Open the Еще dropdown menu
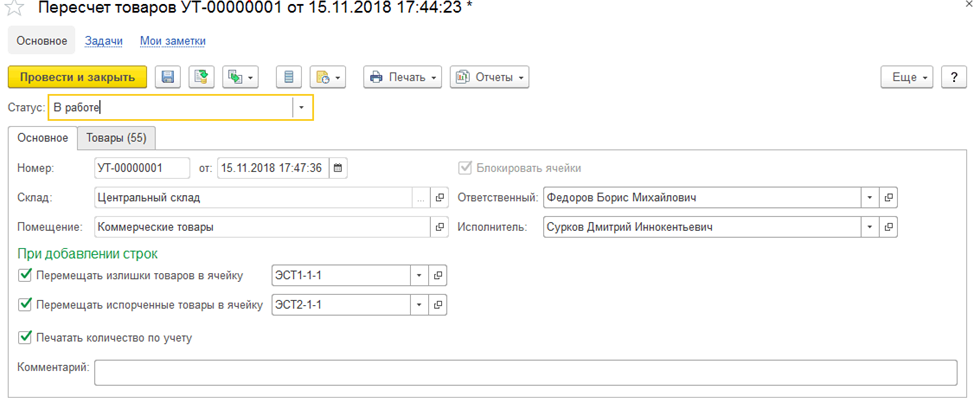This screenshot has width=974, height=403. tap(908, 77)
